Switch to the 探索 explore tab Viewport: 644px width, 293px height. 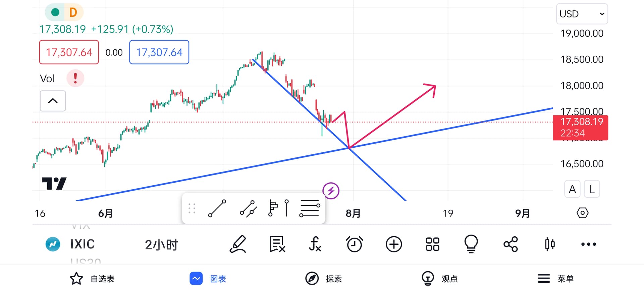point(324,279)
